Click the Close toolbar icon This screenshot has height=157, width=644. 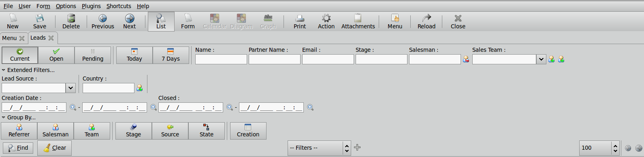click(458, 21)
